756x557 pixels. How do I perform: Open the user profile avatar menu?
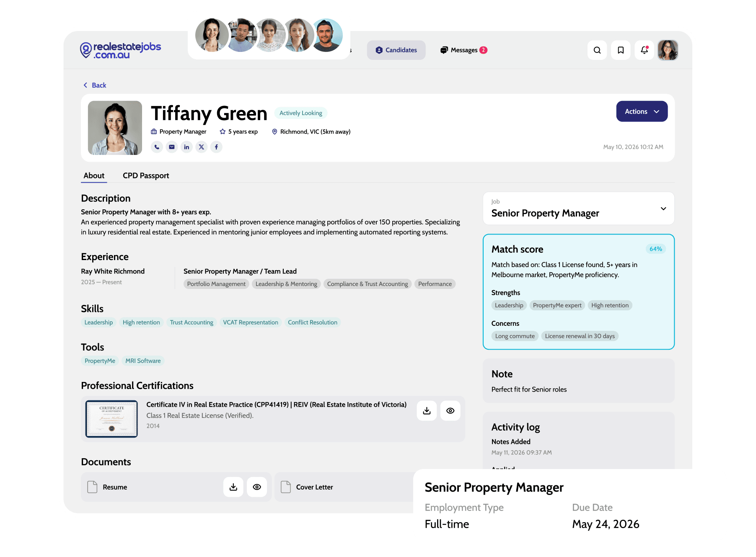pyautogui.click(x=668, y=50)
